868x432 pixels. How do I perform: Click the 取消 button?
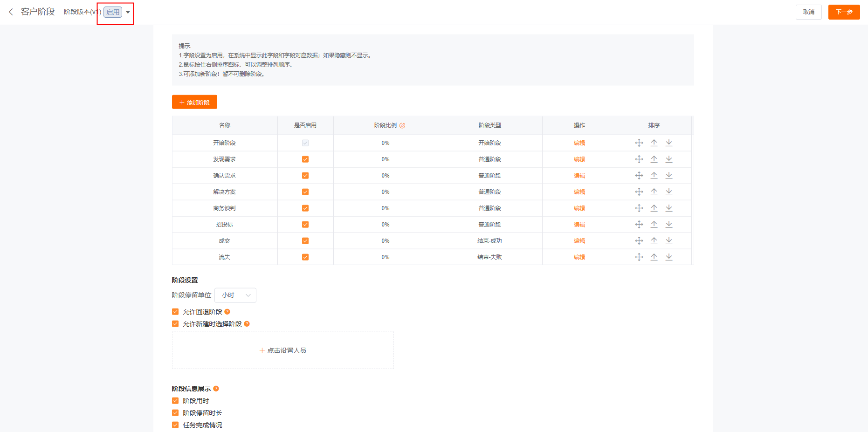808,12
